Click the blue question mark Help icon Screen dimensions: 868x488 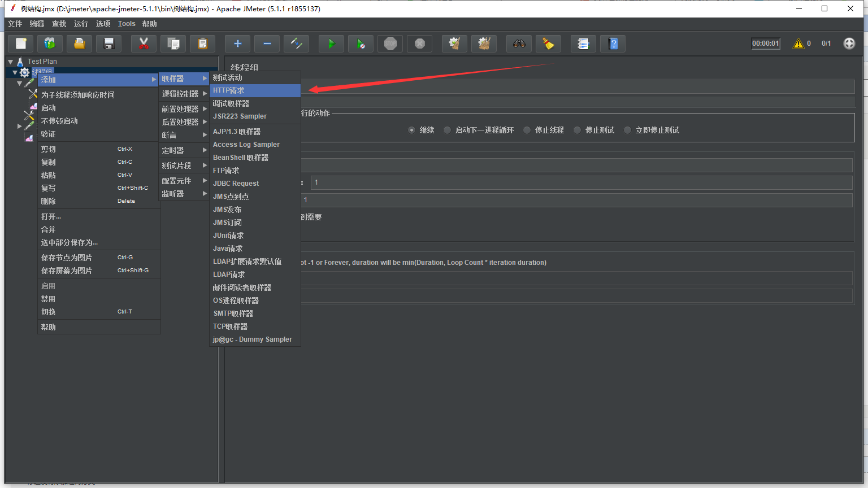tap(613, 43)
